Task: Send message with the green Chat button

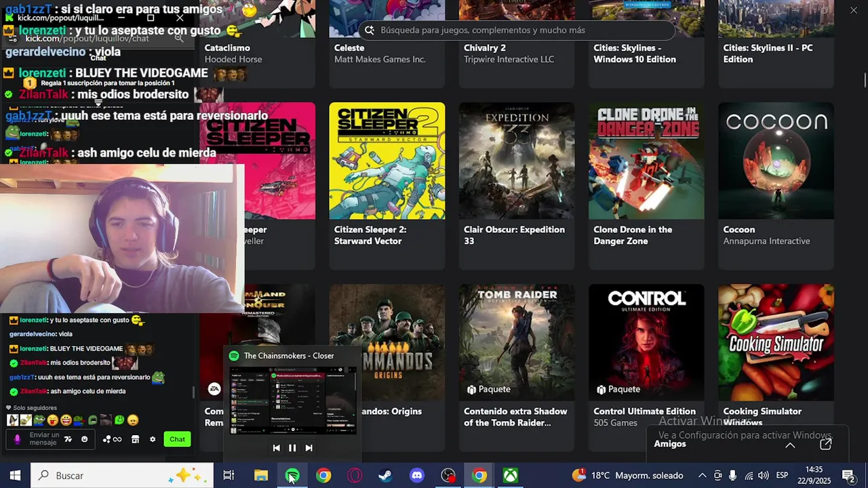Action: [178, 439]
